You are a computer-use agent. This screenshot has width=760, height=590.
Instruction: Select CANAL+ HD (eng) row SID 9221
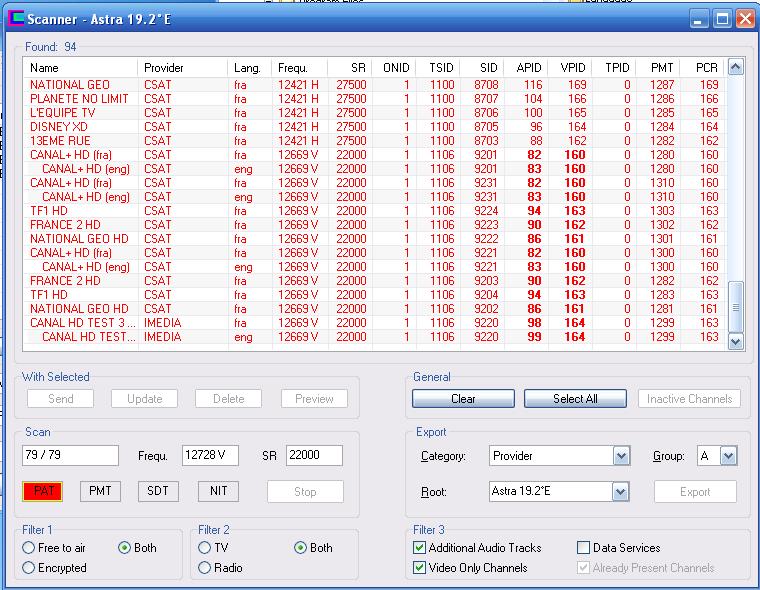pyautogui.click(x=374, y=267)
